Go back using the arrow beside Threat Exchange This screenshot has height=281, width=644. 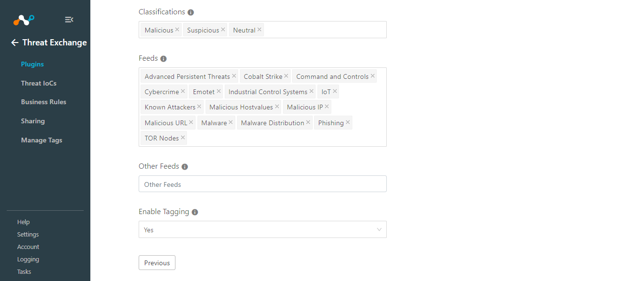coord(15,43)
